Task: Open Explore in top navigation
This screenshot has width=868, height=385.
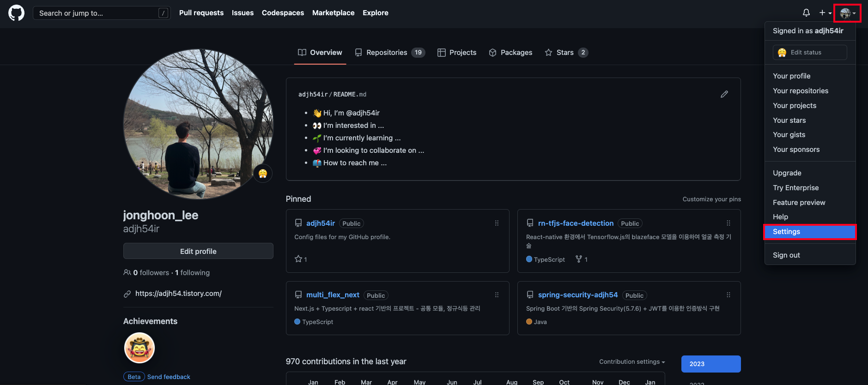Action: tap(375, 13)
